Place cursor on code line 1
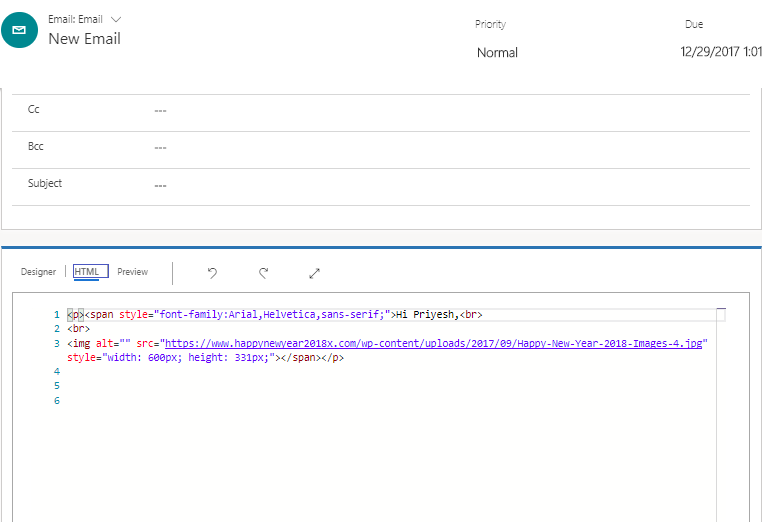This screenshot has height=522, width=762. click(275, 314)
